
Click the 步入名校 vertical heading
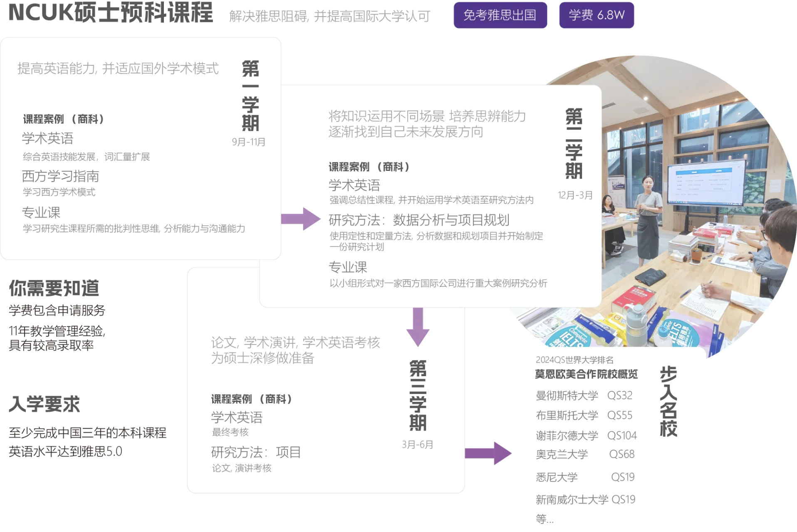(x=668, y=401)
